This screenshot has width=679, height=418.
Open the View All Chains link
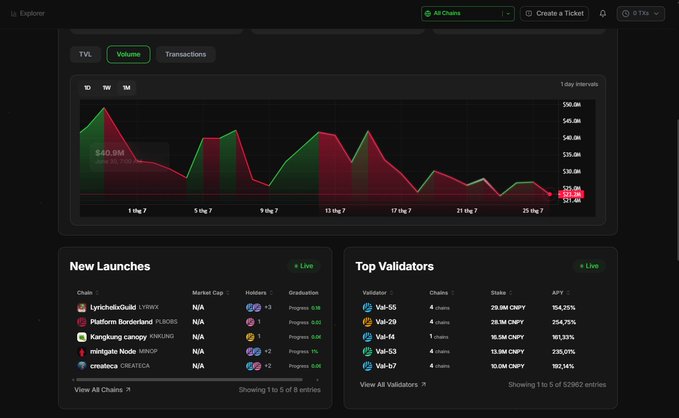(x=102, y=389)
